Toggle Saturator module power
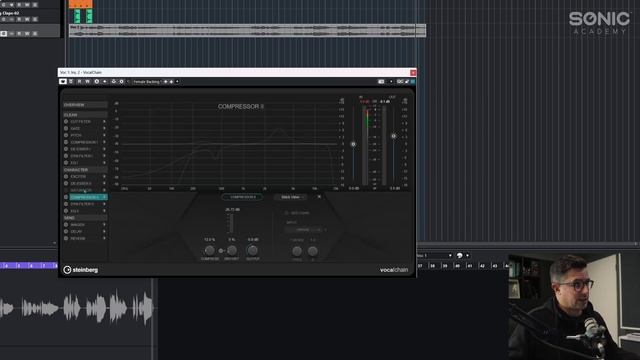 pos(66,190)
